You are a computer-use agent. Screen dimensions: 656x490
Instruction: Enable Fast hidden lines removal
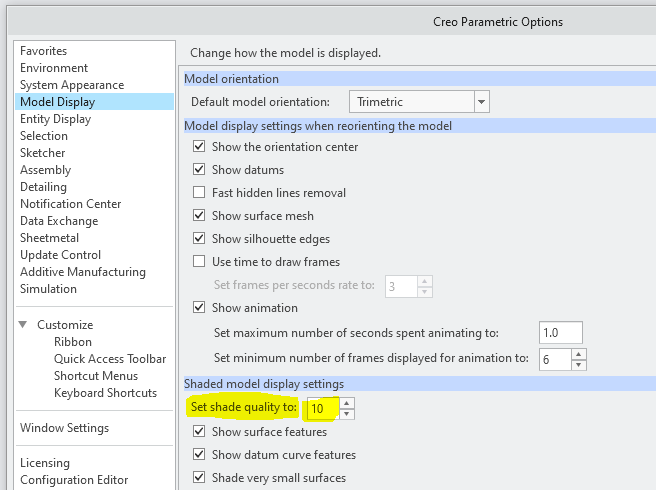click(199, 193)
